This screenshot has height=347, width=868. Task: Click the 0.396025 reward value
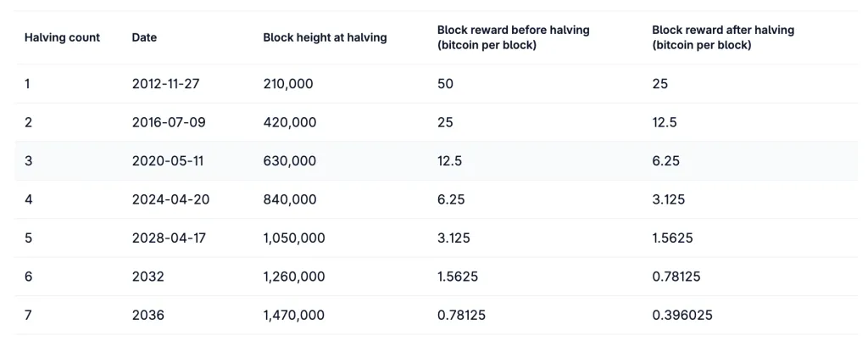coord(682,316)
